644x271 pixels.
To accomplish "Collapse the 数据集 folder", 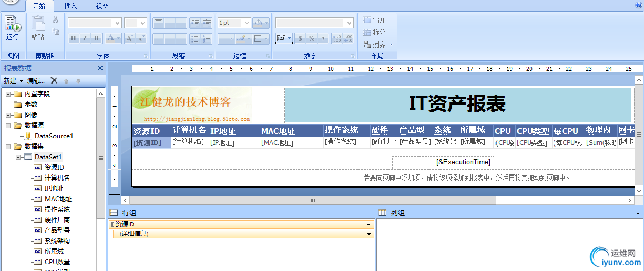I will pos(8,147).
